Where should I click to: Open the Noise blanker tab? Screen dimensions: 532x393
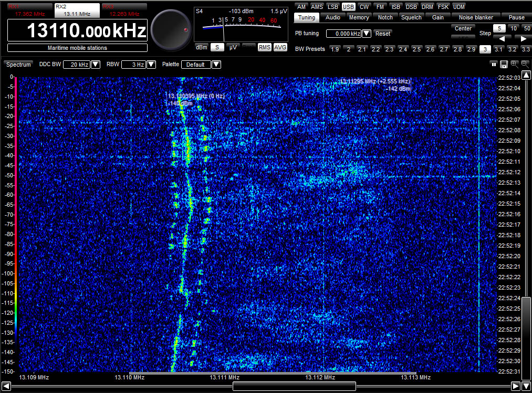point(476,18)
